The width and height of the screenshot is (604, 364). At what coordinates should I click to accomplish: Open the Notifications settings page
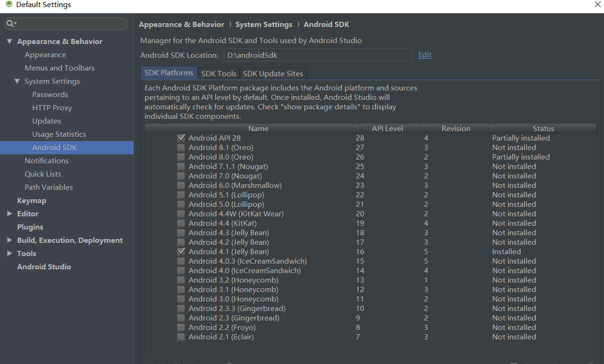coord(46,161)
